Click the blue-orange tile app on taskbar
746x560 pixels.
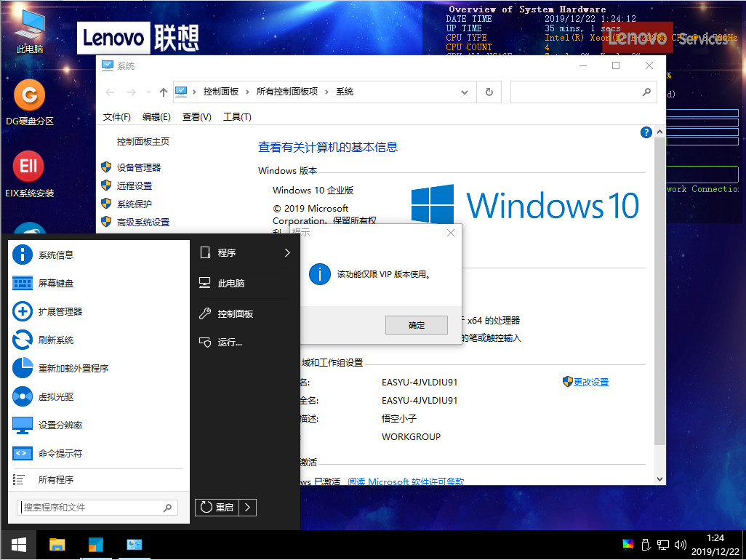click(x=96, y=545)
